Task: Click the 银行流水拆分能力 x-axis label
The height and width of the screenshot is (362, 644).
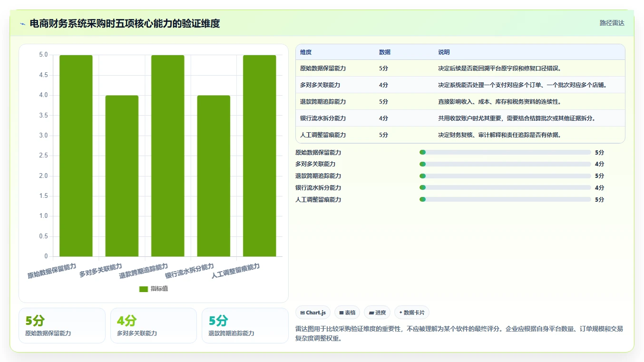Action: click(x=189, y=271)
